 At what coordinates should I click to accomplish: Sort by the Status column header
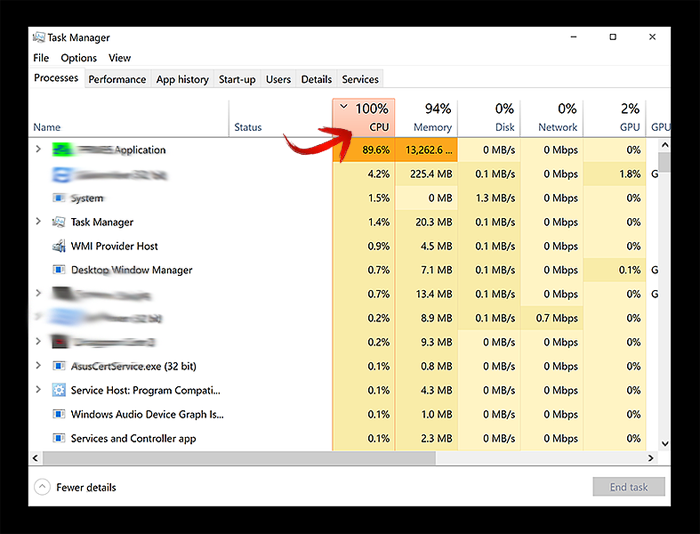point(280,118)
